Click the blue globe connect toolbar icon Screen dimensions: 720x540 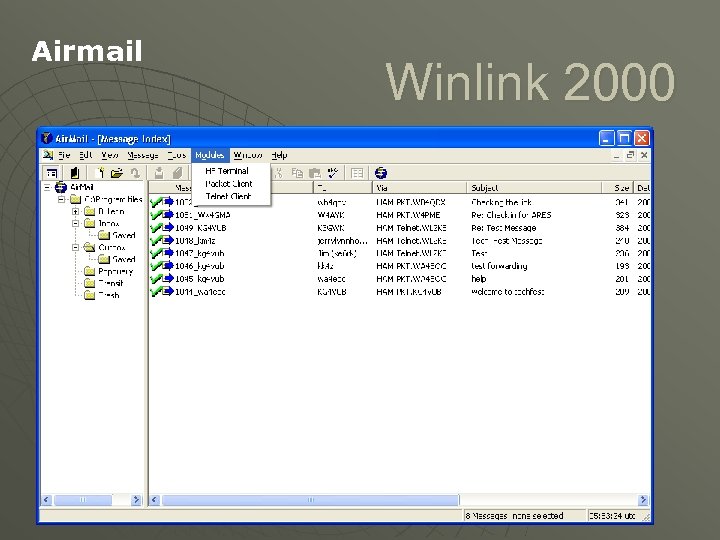coord(381,173)
